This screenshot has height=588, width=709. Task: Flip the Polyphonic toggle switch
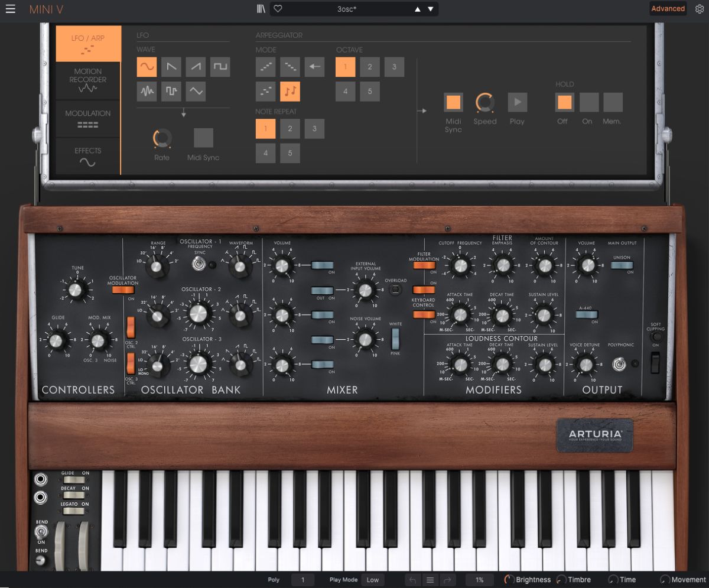tap(619, 364)
